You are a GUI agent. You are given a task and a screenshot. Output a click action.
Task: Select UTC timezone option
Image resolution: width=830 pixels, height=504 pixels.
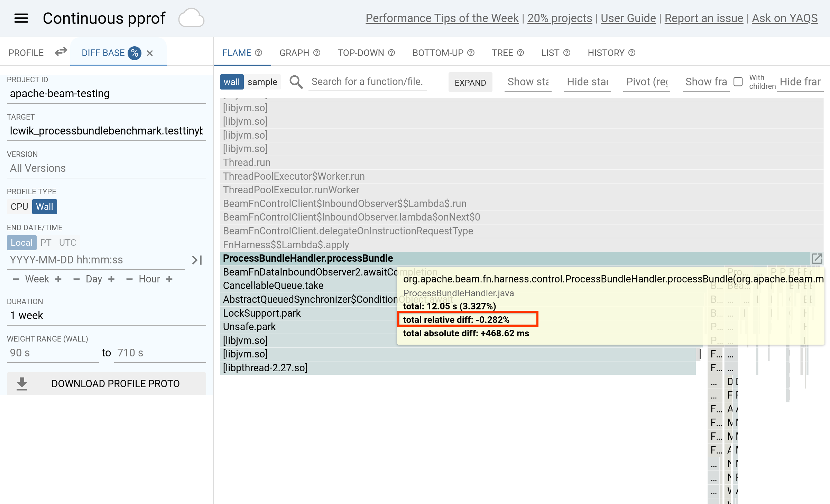(67, 243)
